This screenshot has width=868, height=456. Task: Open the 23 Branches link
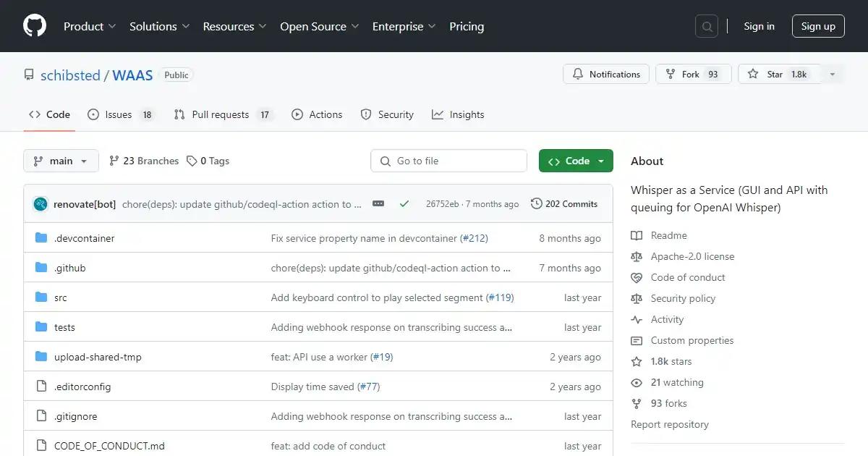[x=143, y=161]
